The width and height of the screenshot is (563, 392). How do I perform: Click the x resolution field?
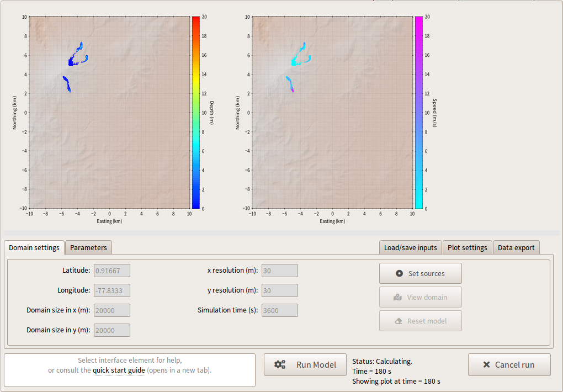(279, 271)
